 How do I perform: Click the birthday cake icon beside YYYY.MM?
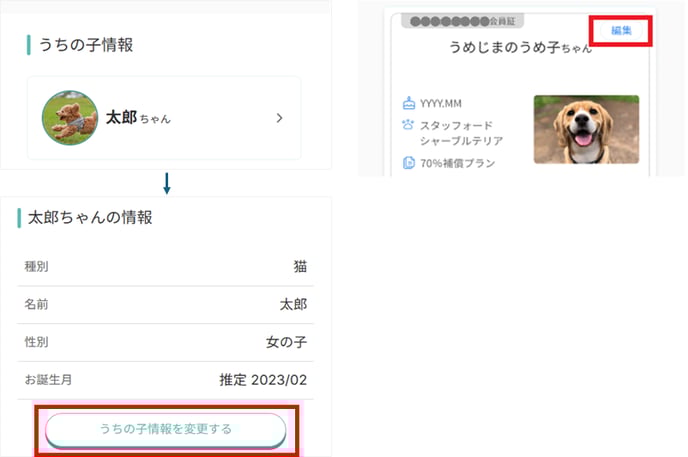pos(408,103)
